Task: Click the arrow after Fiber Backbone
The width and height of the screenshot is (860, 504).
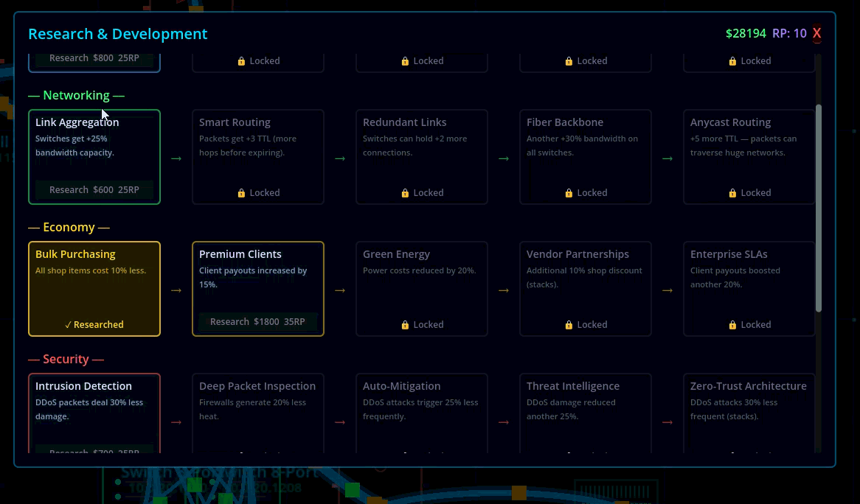Action: (667, 158)
